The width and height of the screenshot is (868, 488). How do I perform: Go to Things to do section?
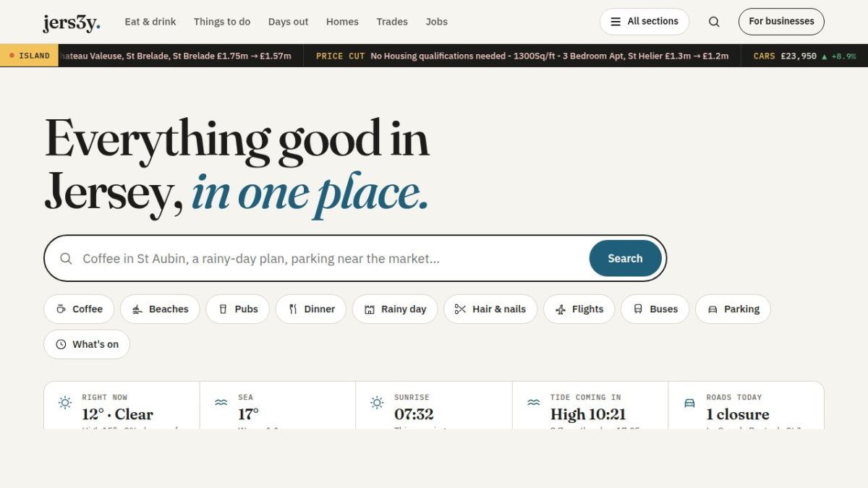(x=222, y=22)
